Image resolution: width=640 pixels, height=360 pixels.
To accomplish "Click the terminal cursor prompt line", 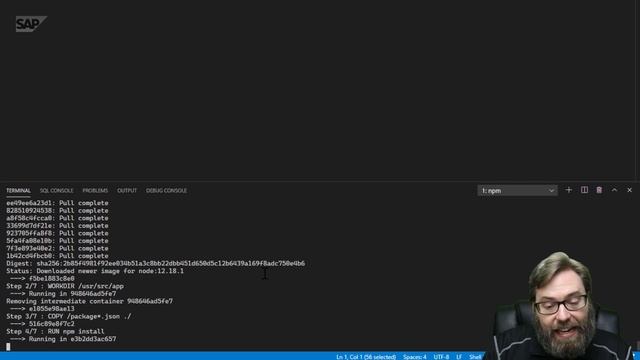I will 8,347.
